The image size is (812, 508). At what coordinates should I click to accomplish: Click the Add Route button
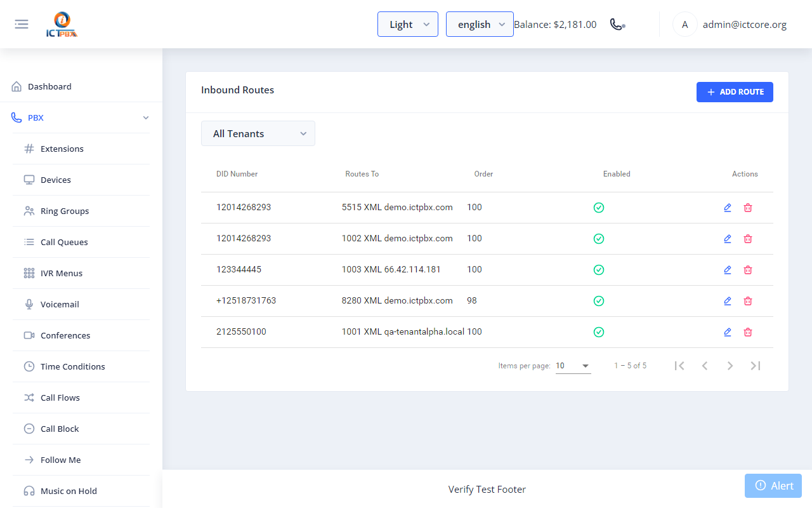point(735,92)
